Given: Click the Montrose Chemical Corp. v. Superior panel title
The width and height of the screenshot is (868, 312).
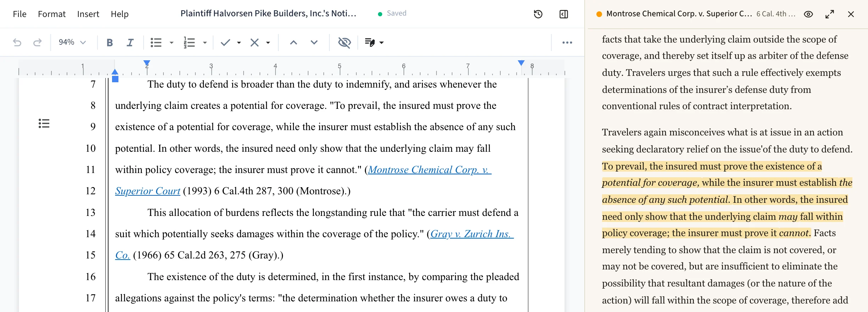Looking at the screenshot, I should pyautogui.click(x=679, y=14).
